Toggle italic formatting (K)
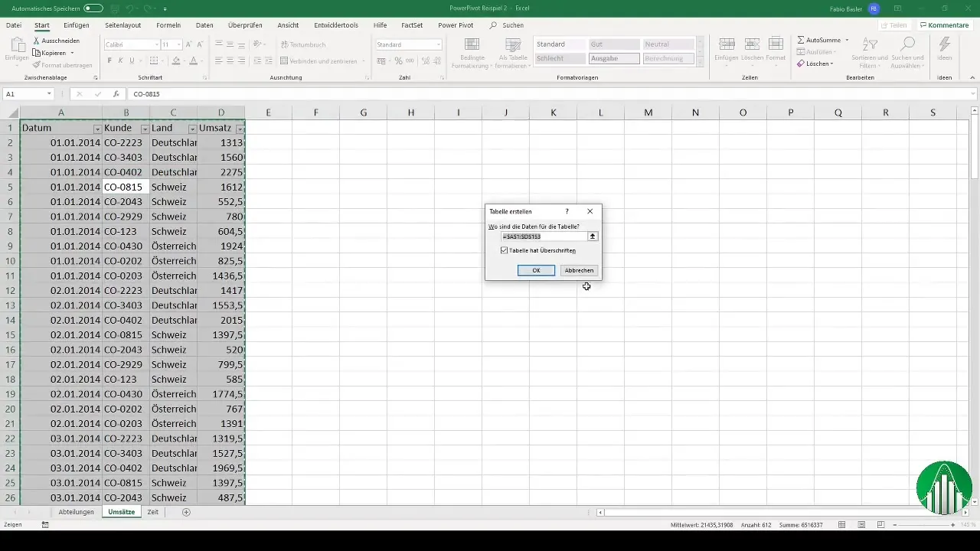The width and height of the screenshot is (980, 551). 121,60
